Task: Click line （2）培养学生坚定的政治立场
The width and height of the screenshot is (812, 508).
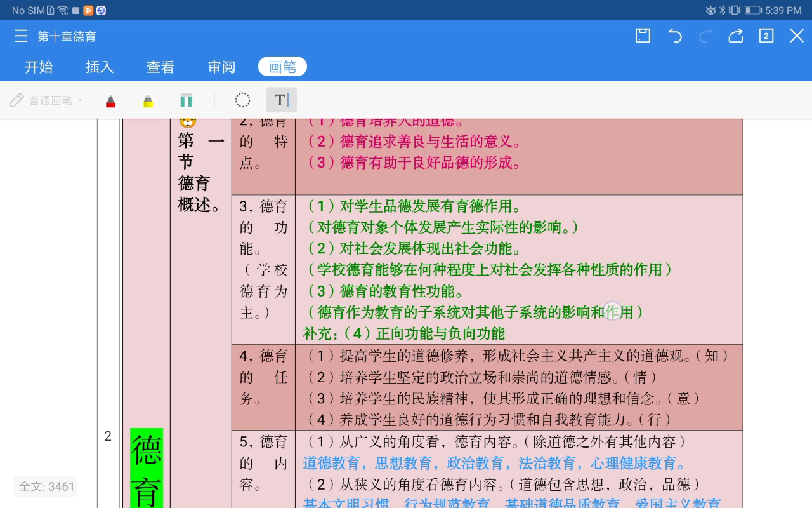Action: pyautogui.click(x=481, y=377)
